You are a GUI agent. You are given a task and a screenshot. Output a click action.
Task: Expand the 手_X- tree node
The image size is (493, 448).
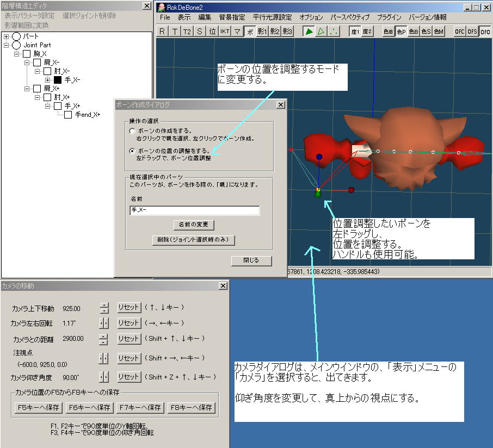click(47, 80)
